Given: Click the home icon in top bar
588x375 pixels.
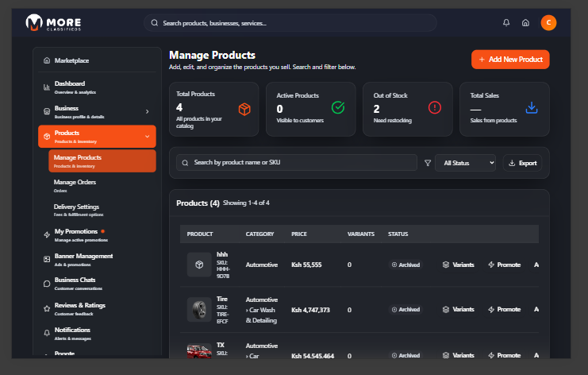Looking at the screenshot, I should tap(525, 23).
